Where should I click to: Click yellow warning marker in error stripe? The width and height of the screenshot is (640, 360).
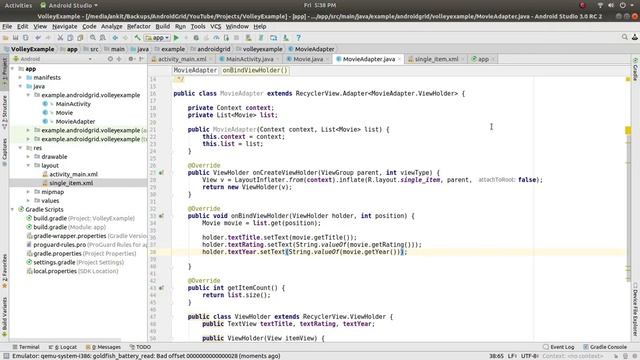628,130
